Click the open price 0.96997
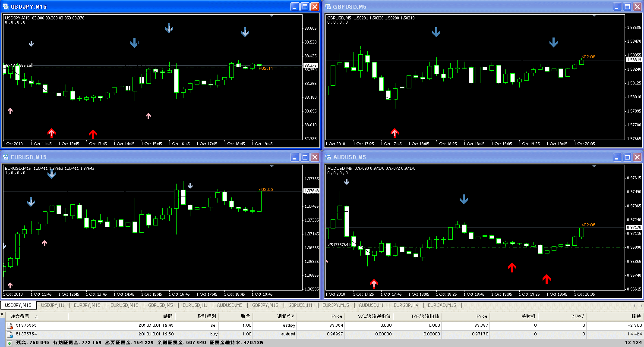Screen dimensions: 644x347 (x=335, y=334)
